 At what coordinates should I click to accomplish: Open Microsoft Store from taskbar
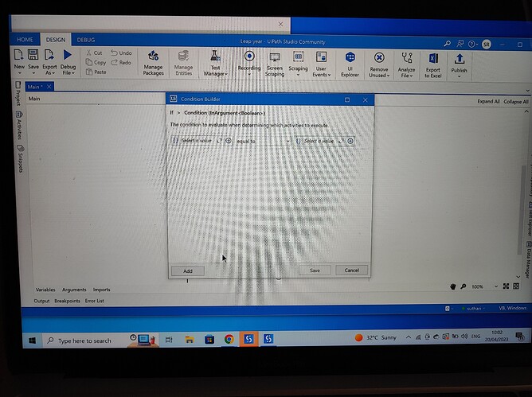click(x=209, y=340)
